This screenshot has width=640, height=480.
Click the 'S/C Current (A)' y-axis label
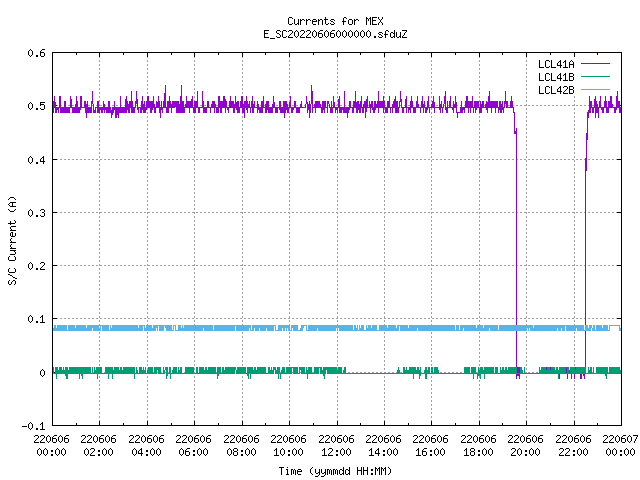pyautogui.click(x=13, y=241)
